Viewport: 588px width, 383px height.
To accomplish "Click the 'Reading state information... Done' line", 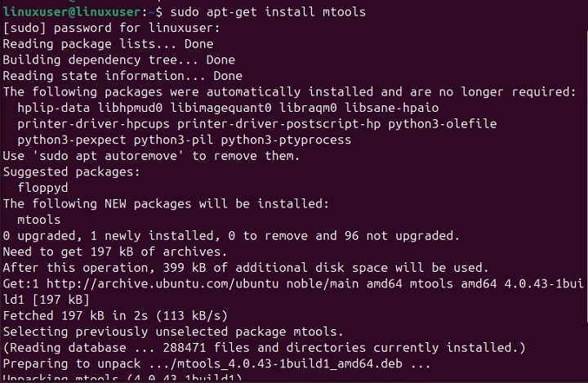I will point(122,76).
